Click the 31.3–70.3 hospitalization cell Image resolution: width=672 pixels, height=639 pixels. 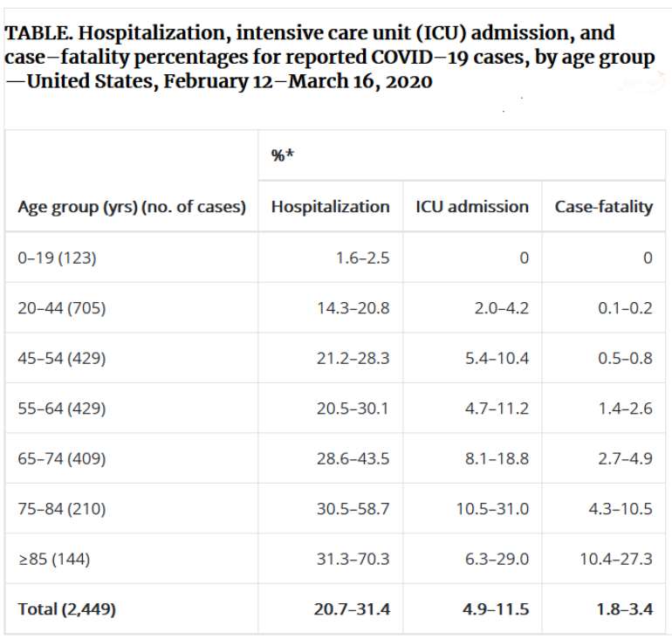pos(353,559)
